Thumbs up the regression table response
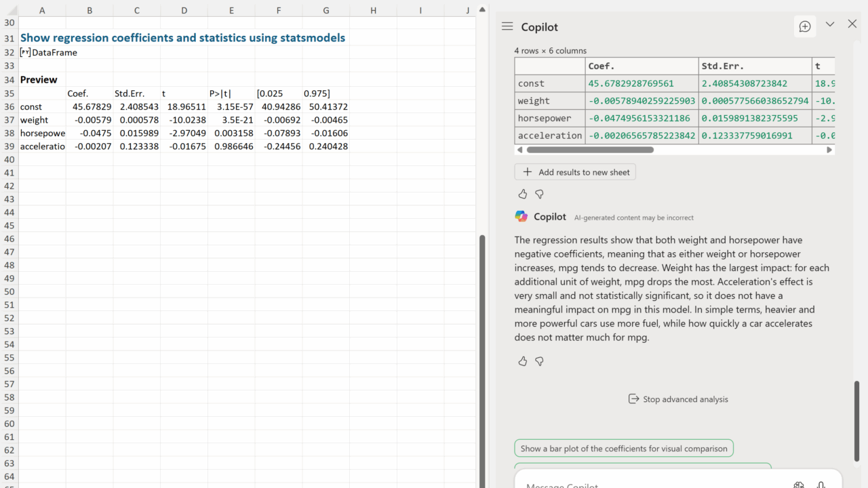Image resolution: width=868 pixels, height=488 pixels. coord(523,194)
